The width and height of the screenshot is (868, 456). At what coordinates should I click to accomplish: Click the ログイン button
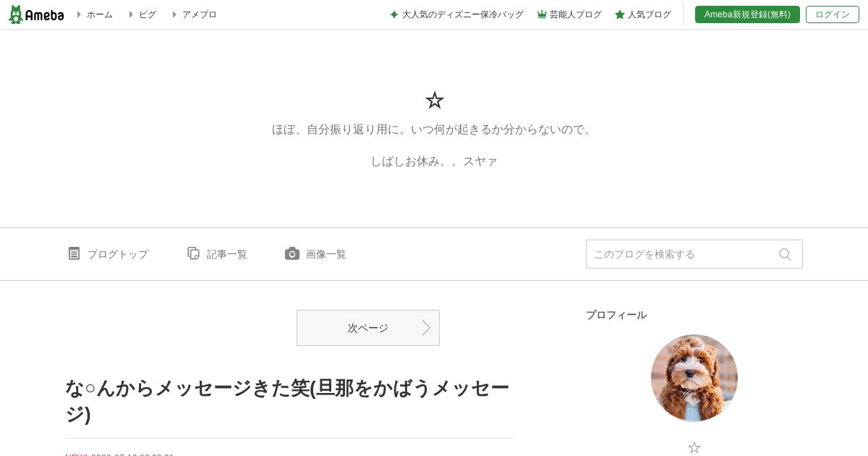coord(833,14)
